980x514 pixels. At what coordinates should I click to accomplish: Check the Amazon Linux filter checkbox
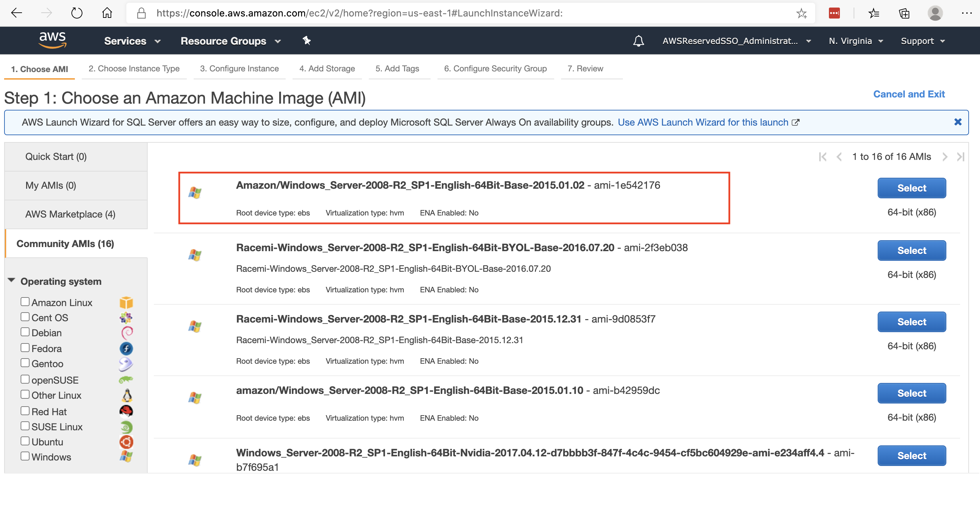(25, 302)
